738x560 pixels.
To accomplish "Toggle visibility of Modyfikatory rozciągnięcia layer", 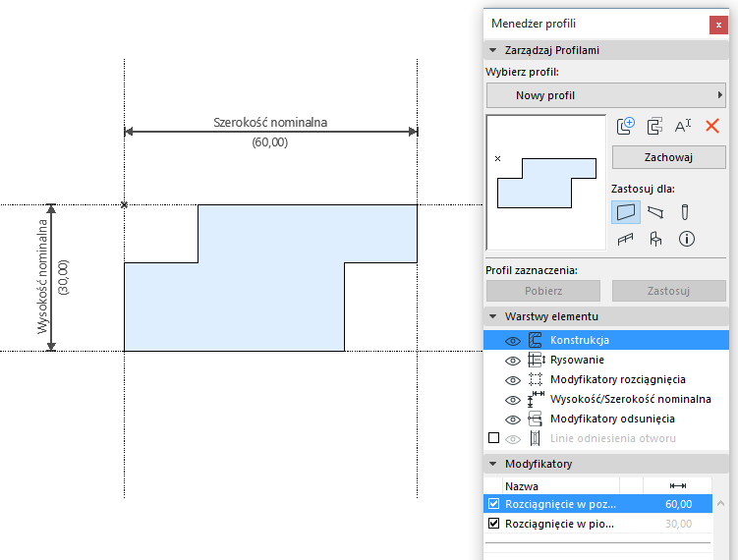I will coord(513,380).
